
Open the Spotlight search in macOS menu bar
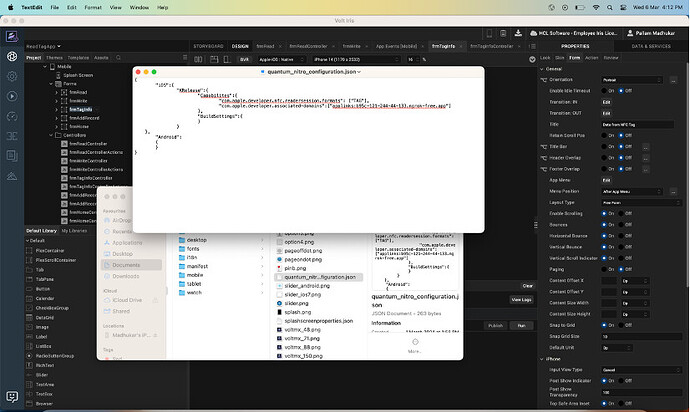click(609, 7)
